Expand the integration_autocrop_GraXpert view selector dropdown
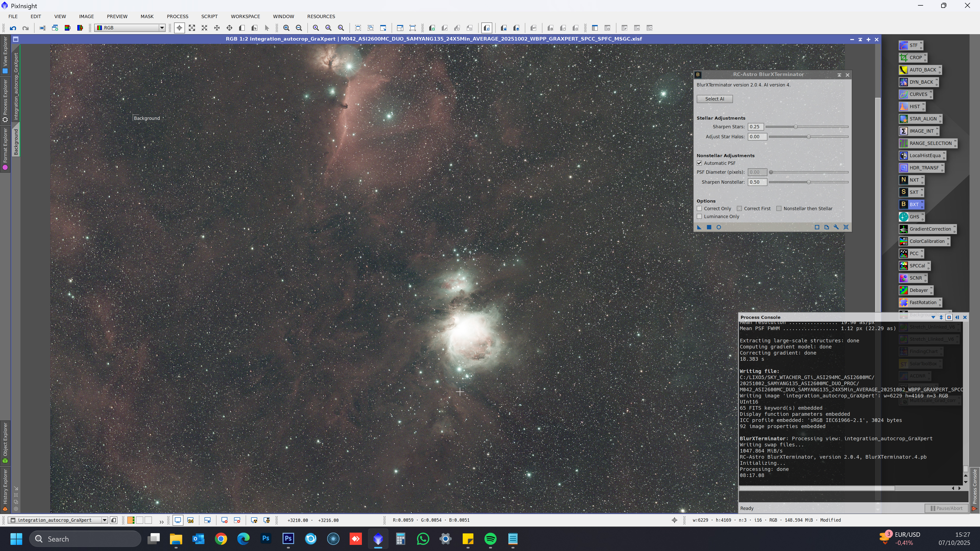 click(x=104, y=520)
